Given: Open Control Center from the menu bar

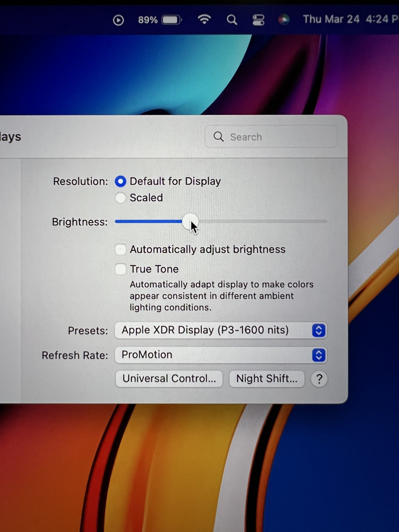Looking at the screenshot, I should tap(258, 20).
